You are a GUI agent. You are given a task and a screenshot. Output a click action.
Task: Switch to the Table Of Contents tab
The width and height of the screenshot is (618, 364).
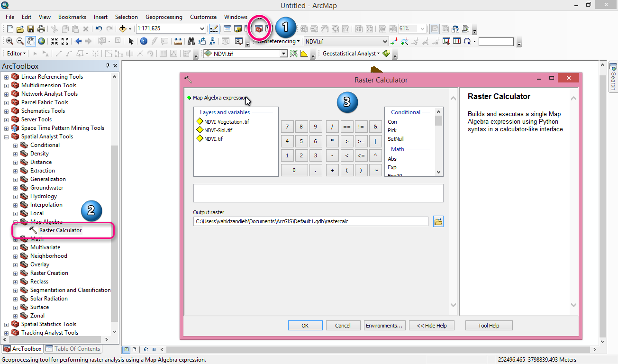click(x=73, y=349)
